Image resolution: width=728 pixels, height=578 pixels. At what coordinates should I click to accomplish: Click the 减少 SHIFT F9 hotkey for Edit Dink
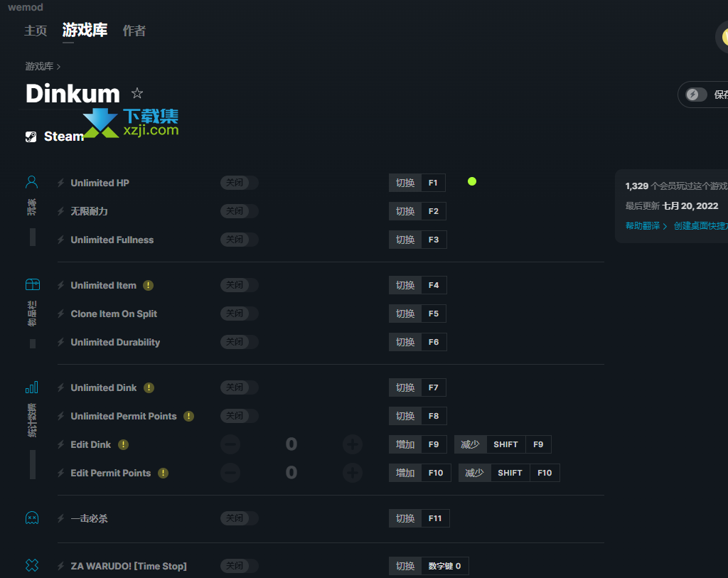[503, 444]
